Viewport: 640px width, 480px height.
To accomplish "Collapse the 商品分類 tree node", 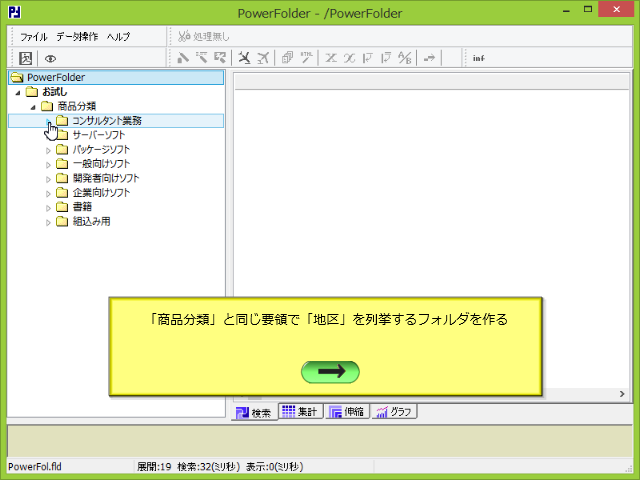I will pos(33,107).
